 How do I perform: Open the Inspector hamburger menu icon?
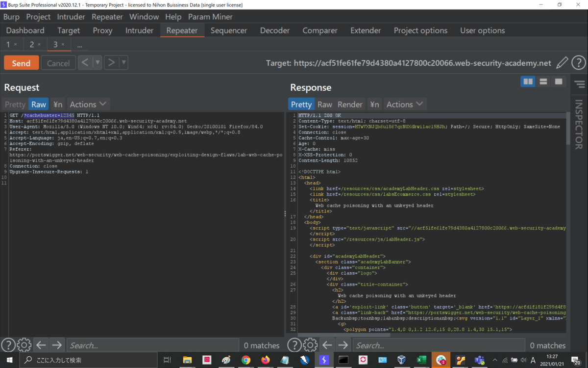[580, 84]
